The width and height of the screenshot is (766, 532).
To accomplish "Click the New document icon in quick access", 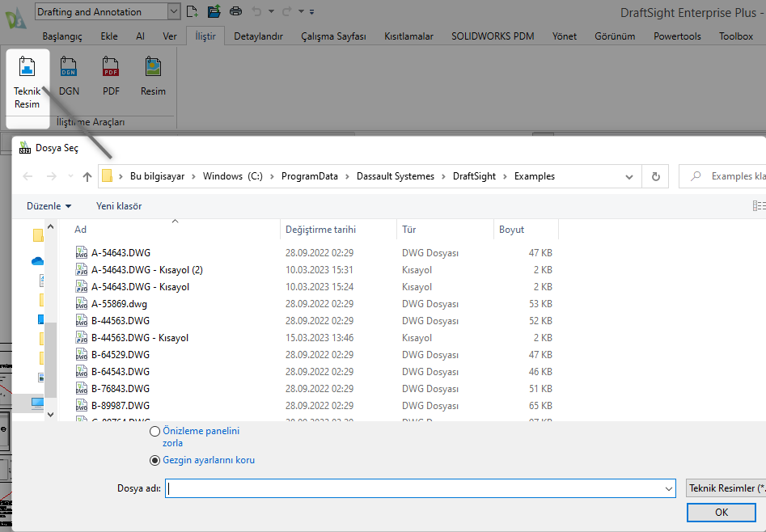I will point(193,11).
